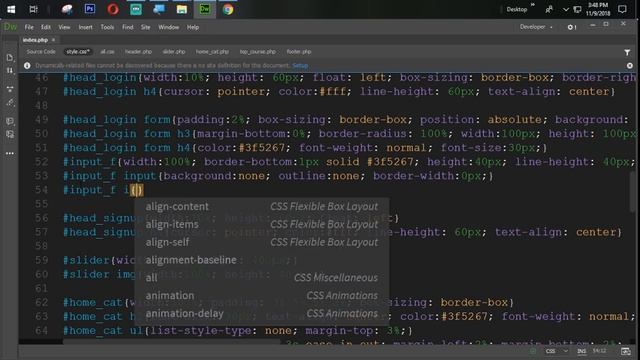640x360 pixels.
Task: Open the three-dots customize toolbar icon
Action: pos(10,153)
